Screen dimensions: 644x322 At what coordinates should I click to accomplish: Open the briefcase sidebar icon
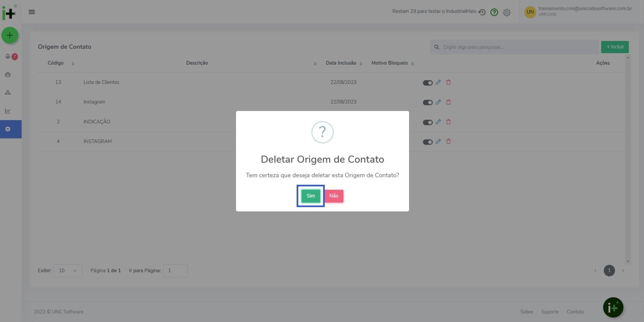pos(8,74)
